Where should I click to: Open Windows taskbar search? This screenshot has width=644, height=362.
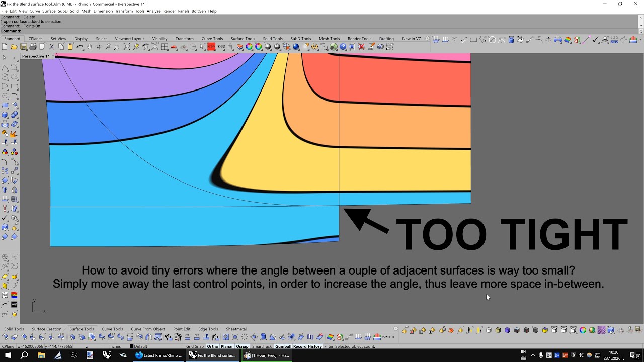[24, 355]
